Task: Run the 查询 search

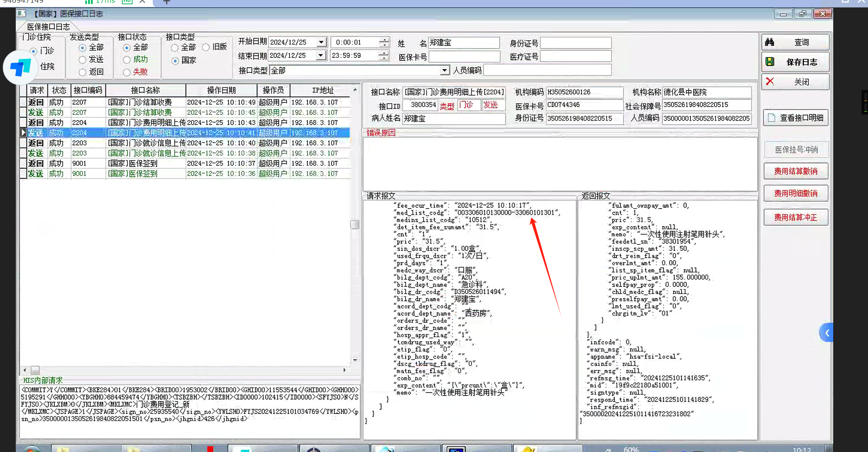Action: 795,42
